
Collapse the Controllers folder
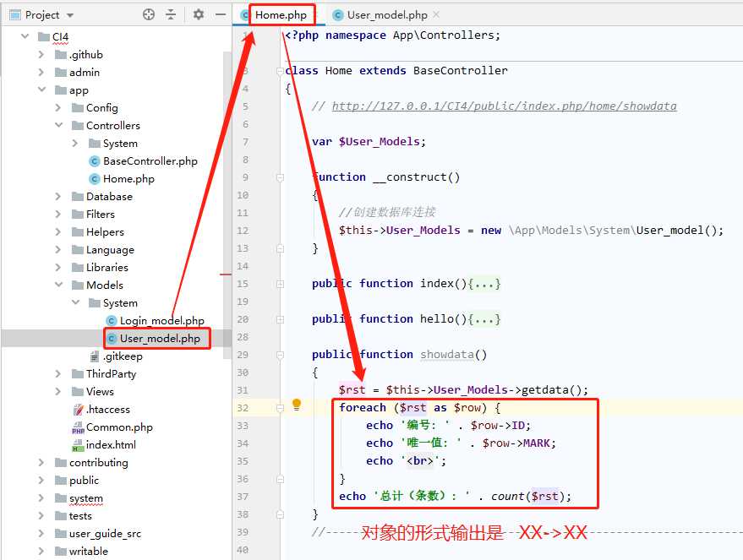[x=59, y=125]
